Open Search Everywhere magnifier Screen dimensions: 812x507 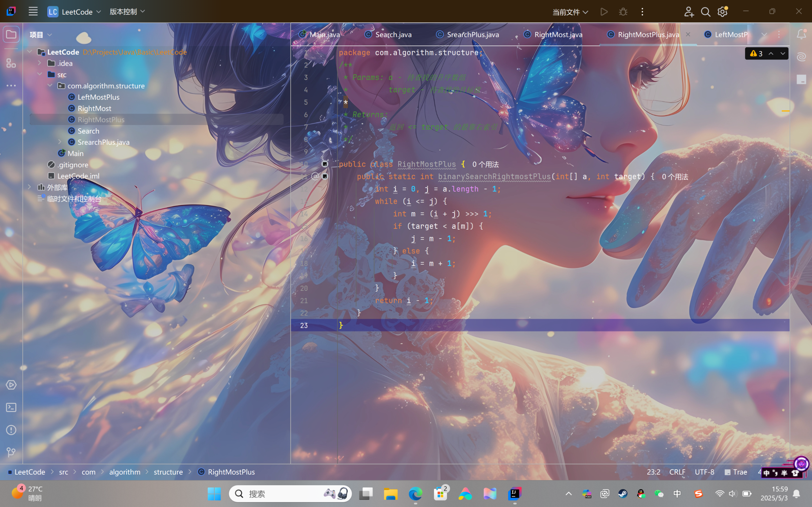point(705,12)
